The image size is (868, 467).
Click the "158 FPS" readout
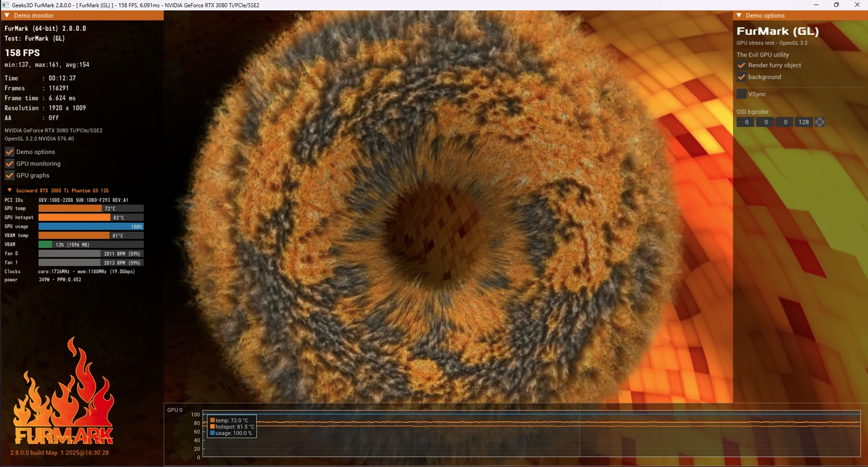(x=22, y=53)
